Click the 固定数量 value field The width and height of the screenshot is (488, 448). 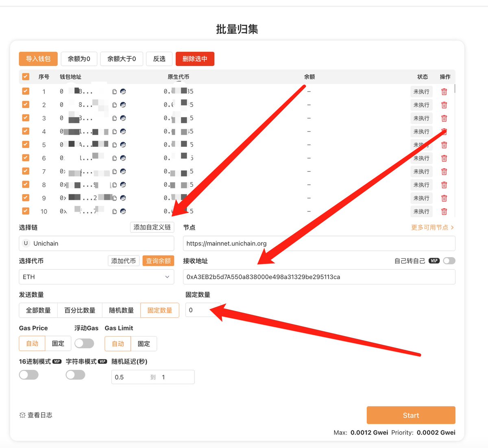pos(203,310)
